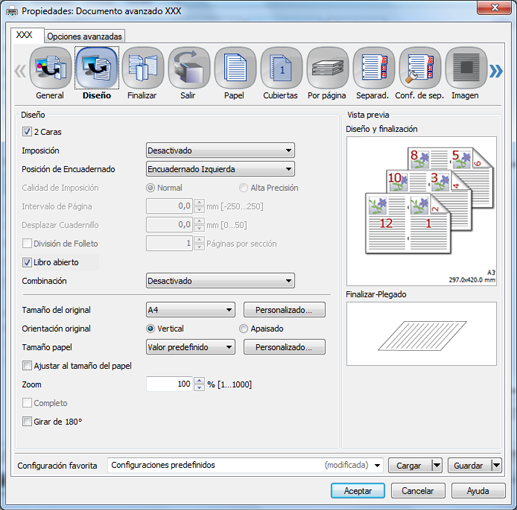Select the Apaisado orientation option

coord(243,329)
